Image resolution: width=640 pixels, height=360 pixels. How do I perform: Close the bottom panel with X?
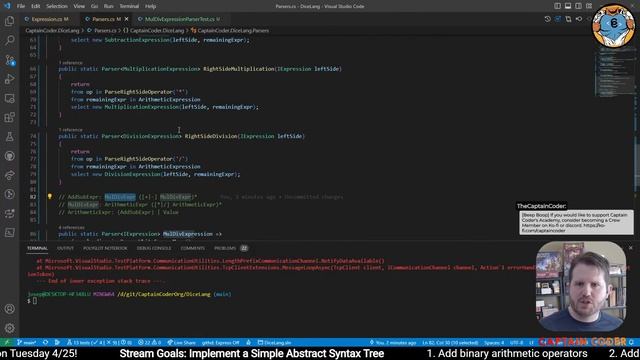point(631,248)
